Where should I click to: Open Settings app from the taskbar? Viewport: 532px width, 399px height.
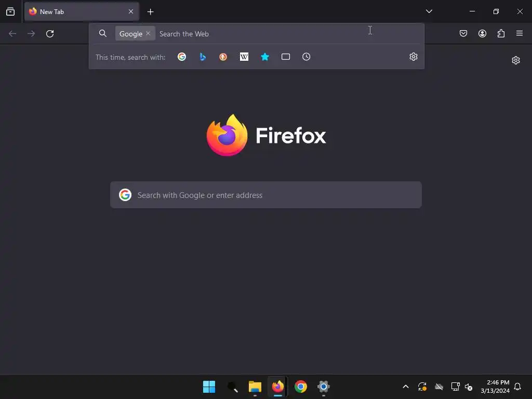pyautogui.click(x=323, y=387)
